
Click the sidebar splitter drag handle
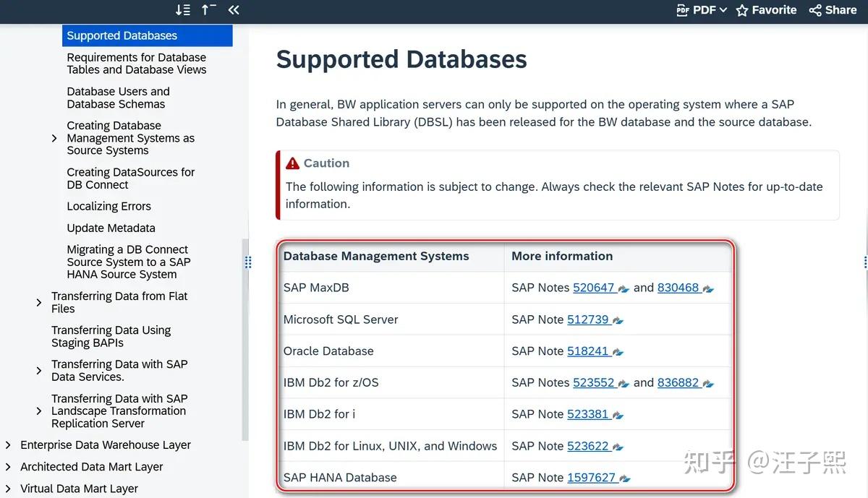tap(248, 262)
